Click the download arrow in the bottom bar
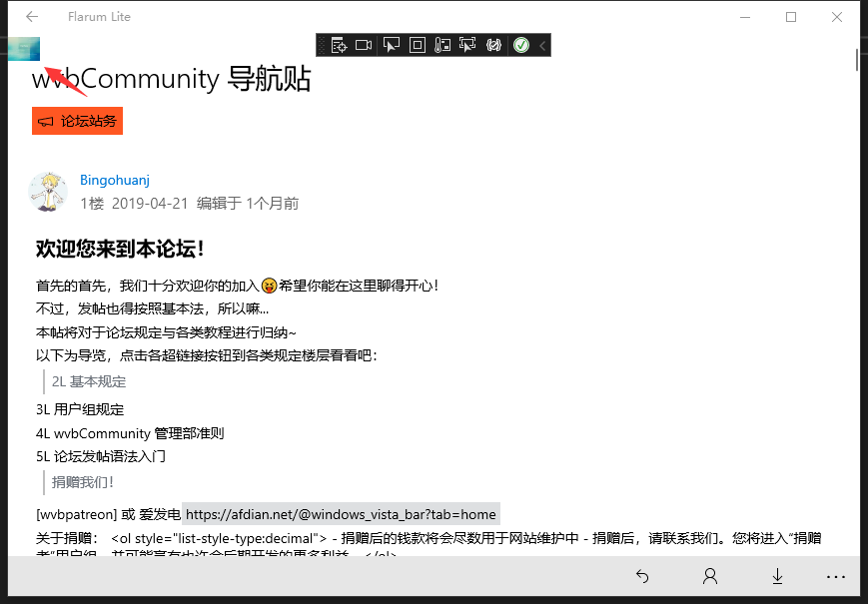Image resolution: width=868 pixels, height=604 pixels. pos(777,576)
